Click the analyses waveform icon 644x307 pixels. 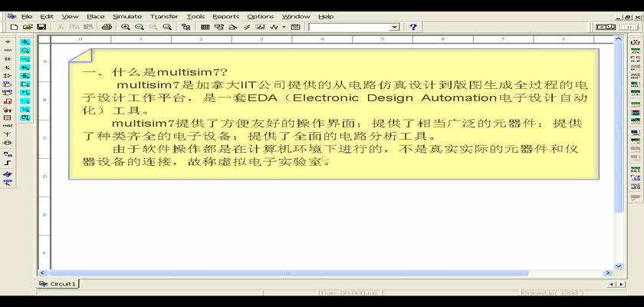[274, 27]
